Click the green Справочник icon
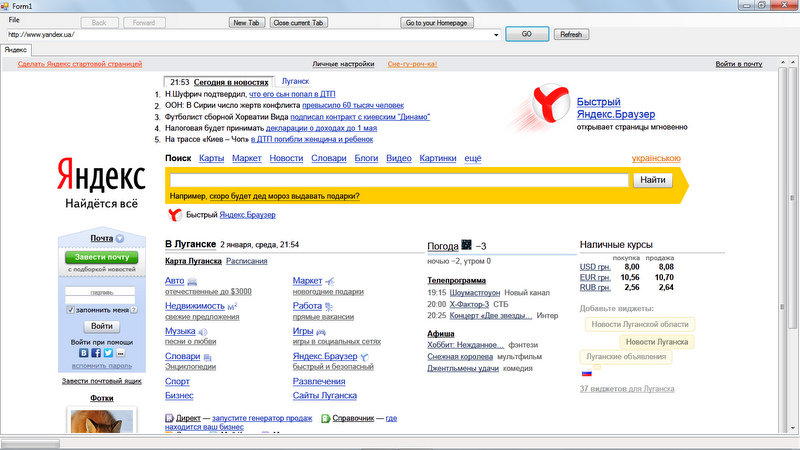This screenshot has width=800, height=450. coord(326,418)
